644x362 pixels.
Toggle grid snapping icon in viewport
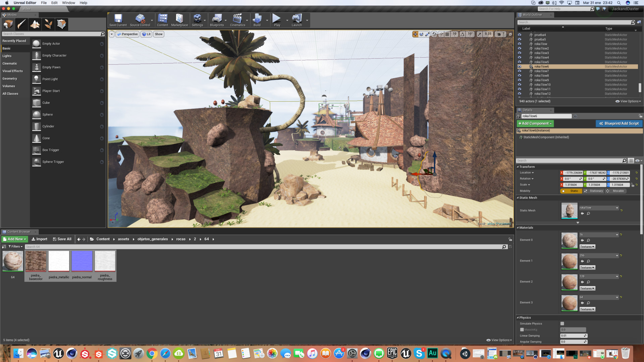pyautogui.click(x=447, y=34)
